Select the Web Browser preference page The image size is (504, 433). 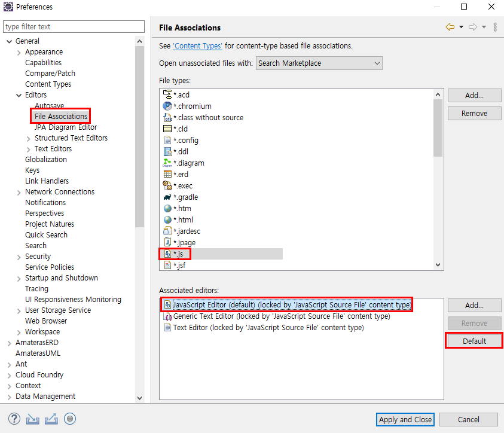pos(46,321)
